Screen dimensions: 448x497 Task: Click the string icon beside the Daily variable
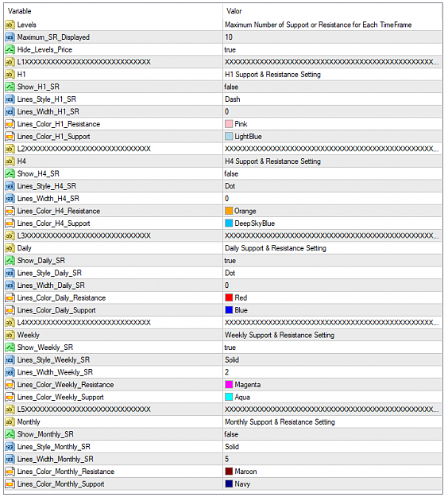point(10,248)
